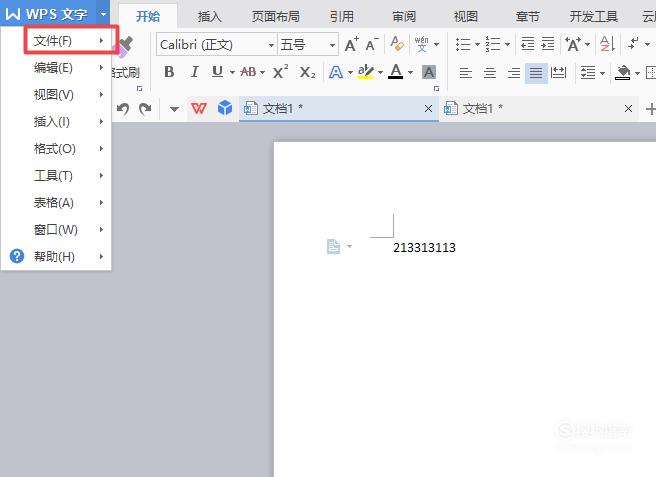
Task: Expand the highlight color dropdown arrow
Action: pyautogui.click(x=380, y=73)
